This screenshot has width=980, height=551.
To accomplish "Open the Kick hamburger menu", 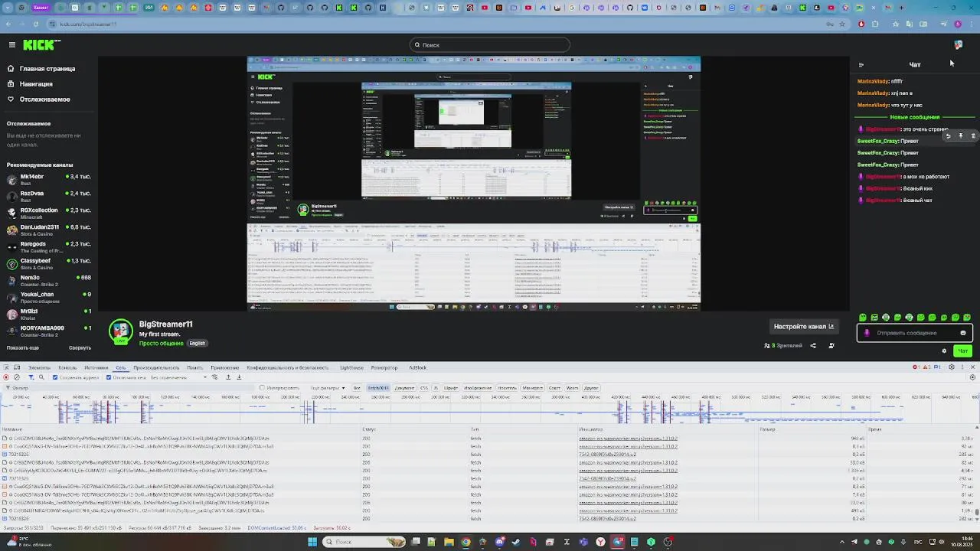I will [11, 45].
